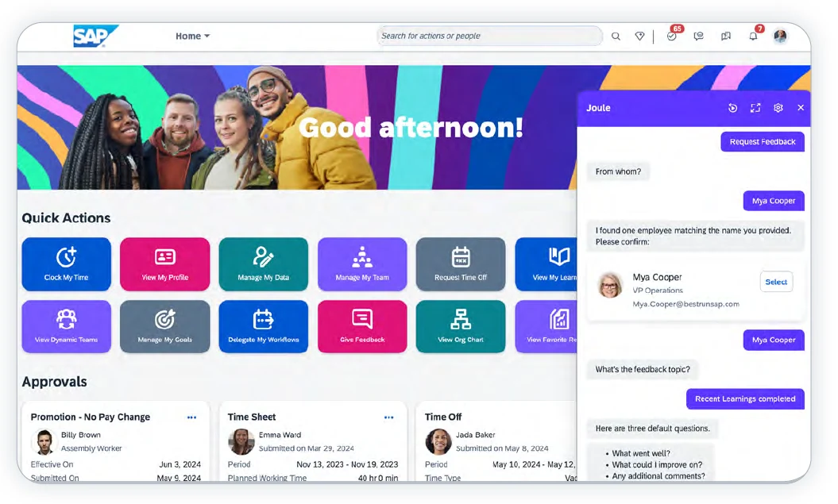The width and height of the screenshot is (838, 504).
Task: Focus the Search for actions or people field
Action: pyautogui.click(x=489, y=36)
